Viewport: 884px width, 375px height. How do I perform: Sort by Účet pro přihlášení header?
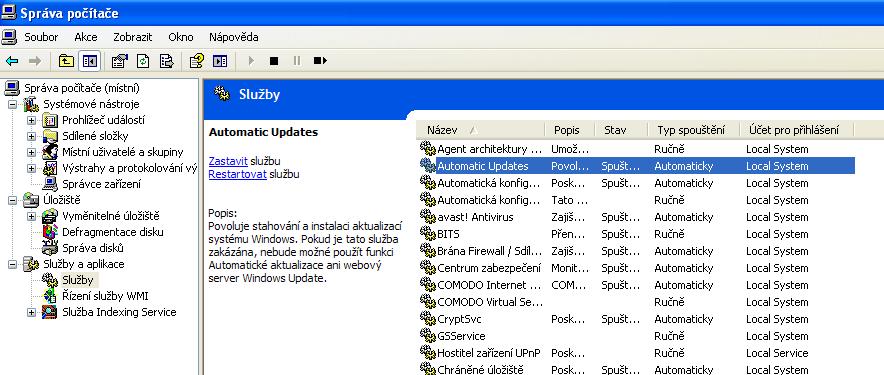coord(796,130)
